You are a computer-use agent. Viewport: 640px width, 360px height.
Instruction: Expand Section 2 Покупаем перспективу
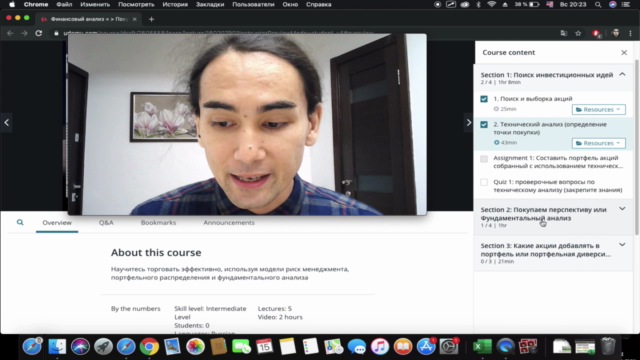(622, 209)
